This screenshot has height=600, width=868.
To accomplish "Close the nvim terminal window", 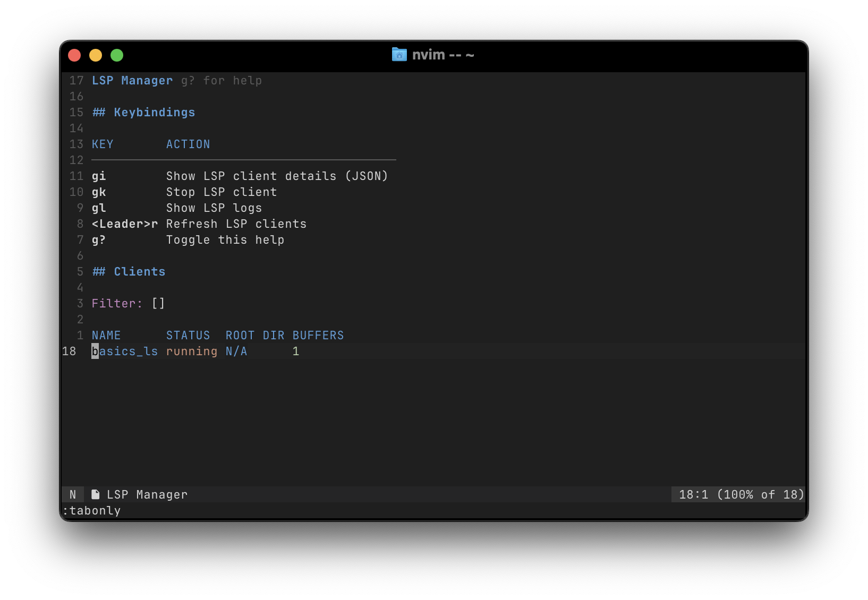I will (74, 55).
